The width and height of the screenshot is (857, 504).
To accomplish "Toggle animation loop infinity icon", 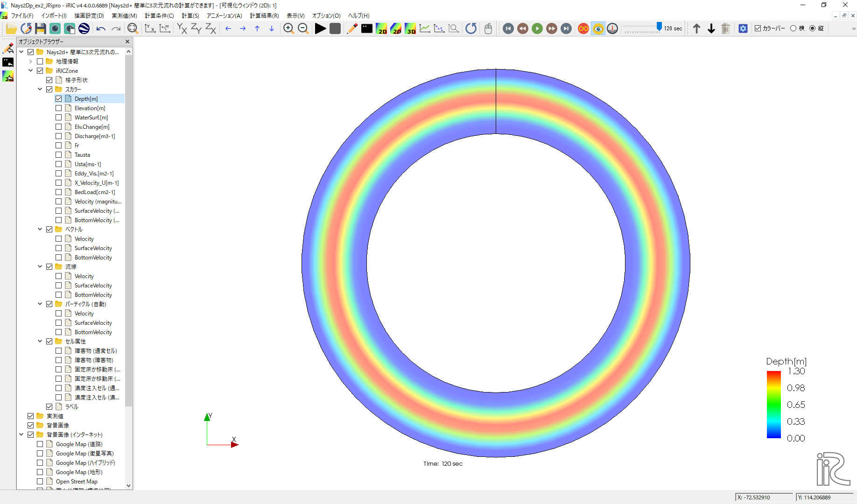I will [x=583, y=28].
